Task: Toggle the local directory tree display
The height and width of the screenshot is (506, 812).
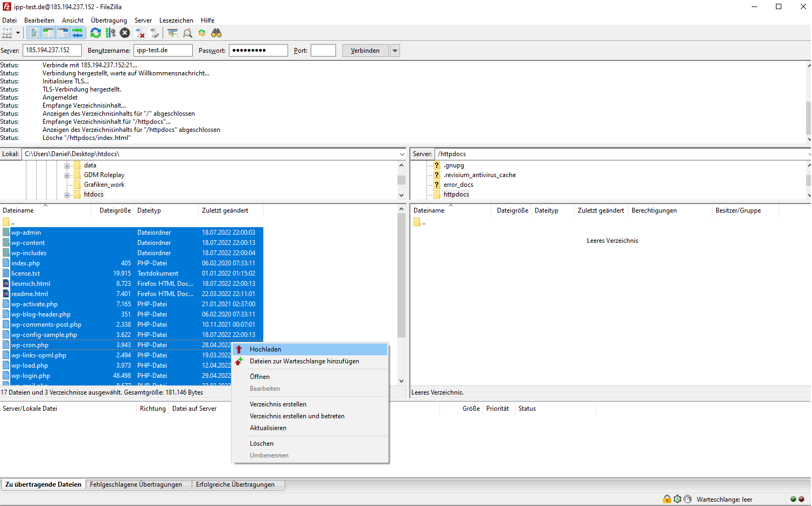Action: (x=48, y=33)
